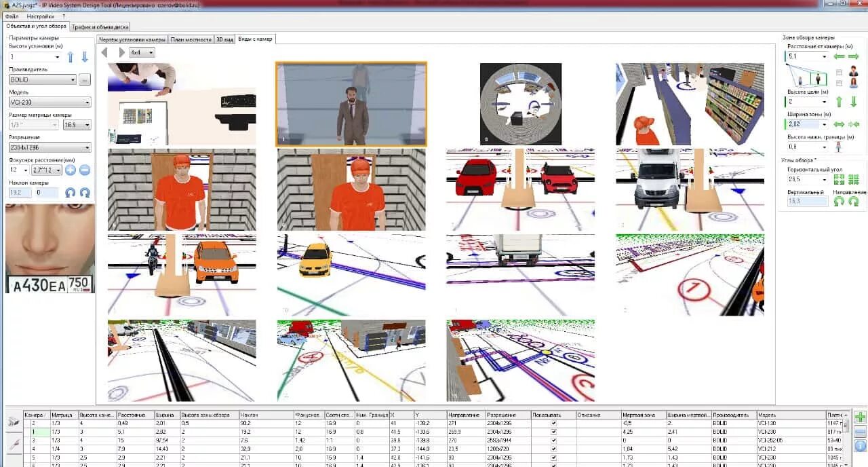Click the manufacturer browse (...) button
868x467 pixels.
(84, 79)
